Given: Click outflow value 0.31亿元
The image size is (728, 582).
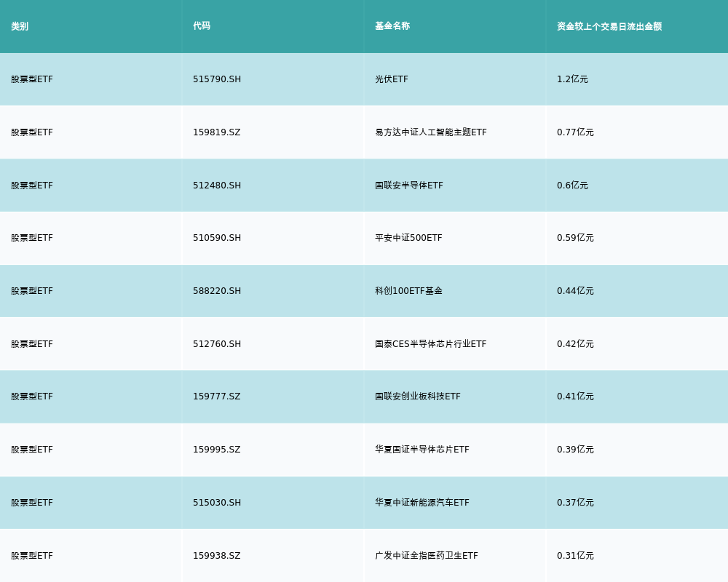Looking at the screenshot, I should [575, 556].
